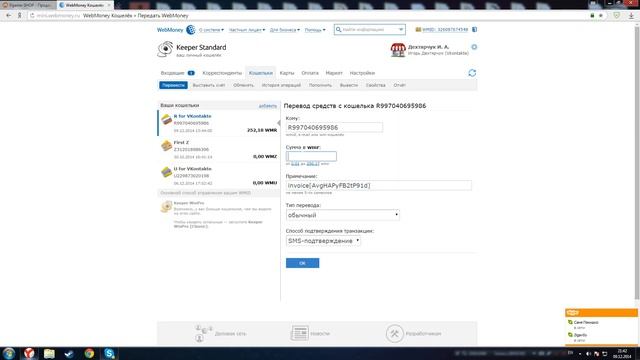The width and height of the screenshot is (640, 360).
Task: Open the 'О системе' dropdown menu
Action: click(211, 30)
